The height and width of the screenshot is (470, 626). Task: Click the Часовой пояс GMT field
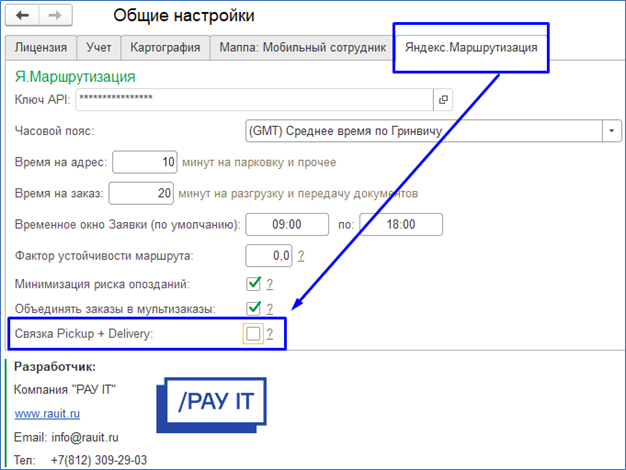click(x=424, y=131)
